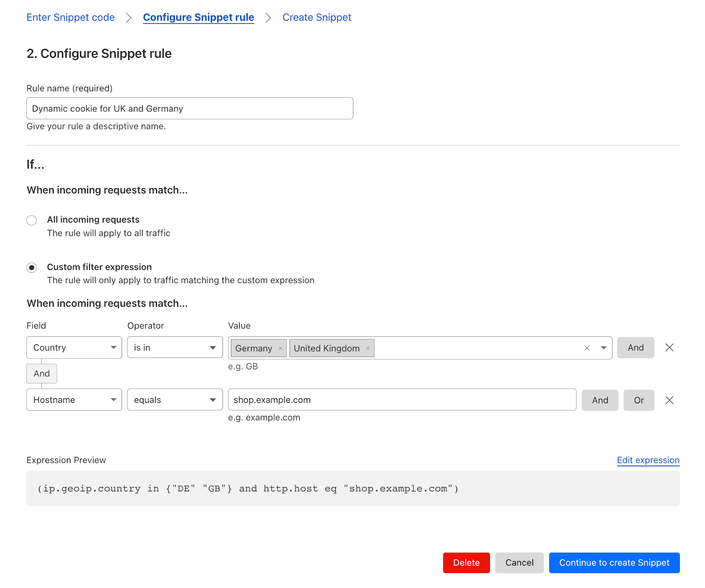Click the Or button on Hostname row

[x=639, y=400]
